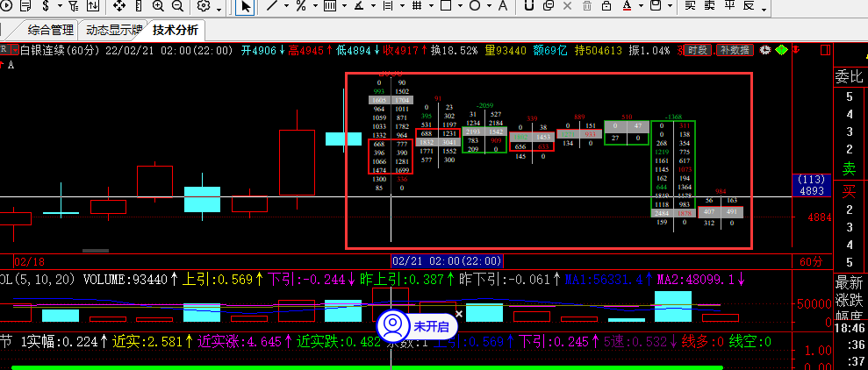
Task: Select the percent retracement tool
Action: pos(301,6)
